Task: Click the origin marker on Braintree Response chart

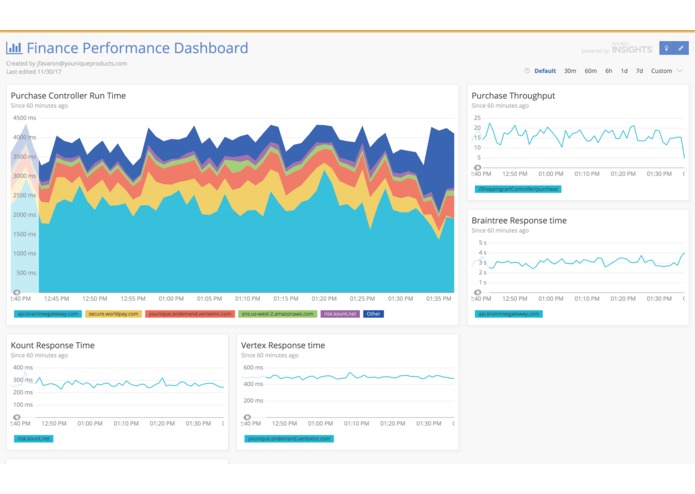Action: (477, 292)
